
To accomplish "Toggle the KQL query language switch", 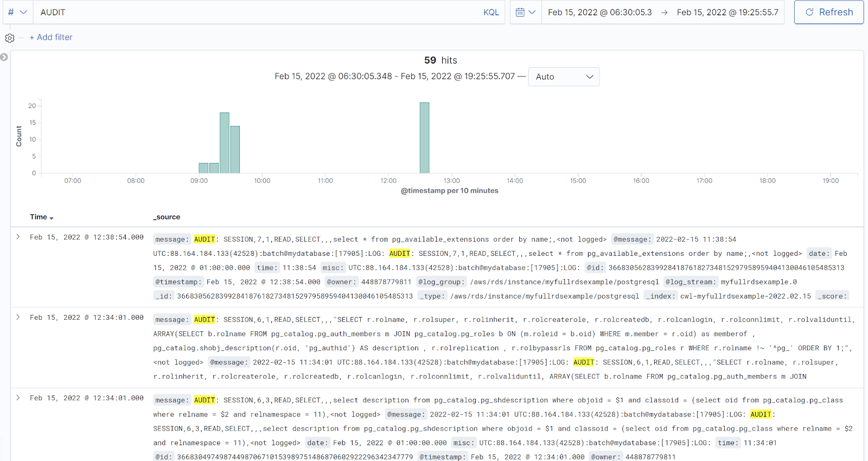I will [490, 12].
